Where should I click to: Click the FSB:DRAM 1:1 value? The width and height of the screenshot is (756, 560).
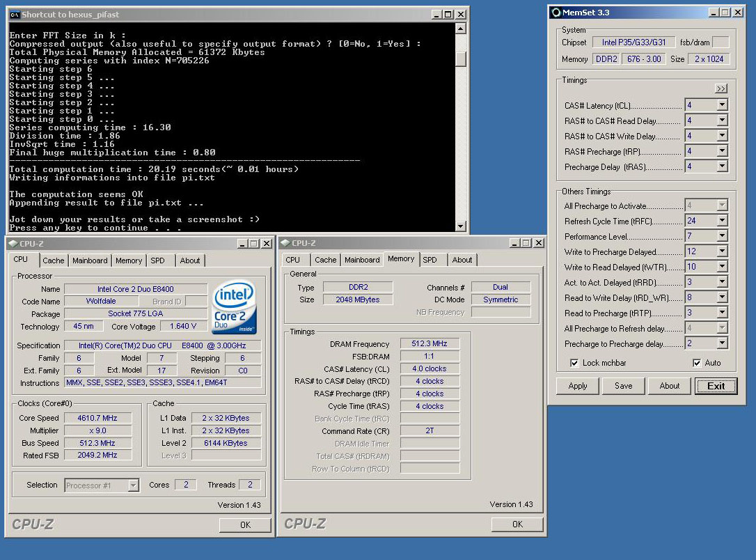click(429, 357)
